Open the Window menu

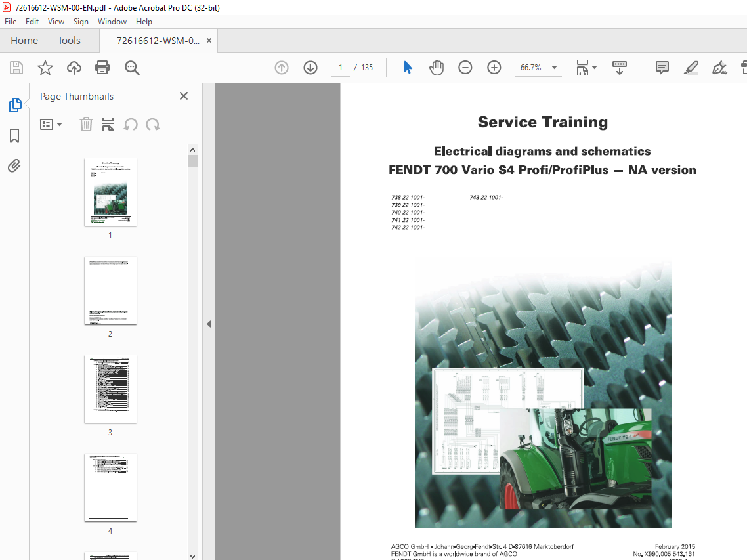[x=112, y=22]
